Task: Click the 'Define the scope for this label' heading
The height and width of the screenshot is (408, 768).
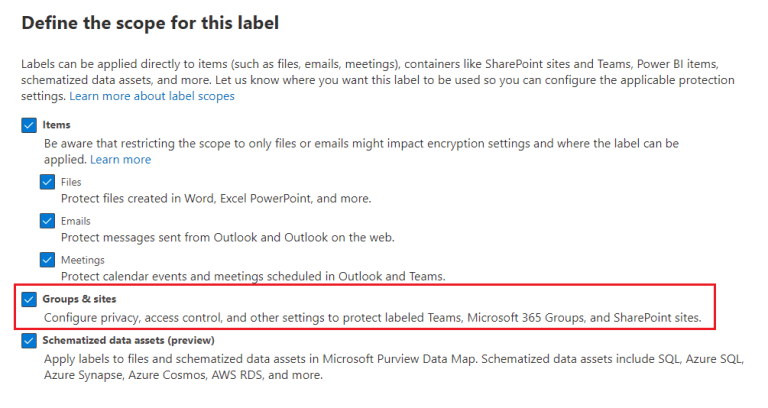Action: pos(149,21)
